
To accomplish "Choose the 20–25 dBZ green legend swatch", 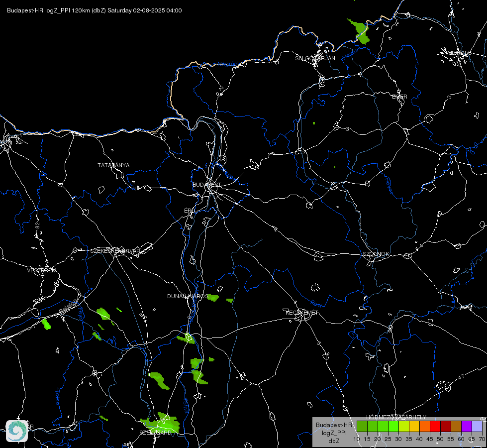I will (x=383, y=426).
